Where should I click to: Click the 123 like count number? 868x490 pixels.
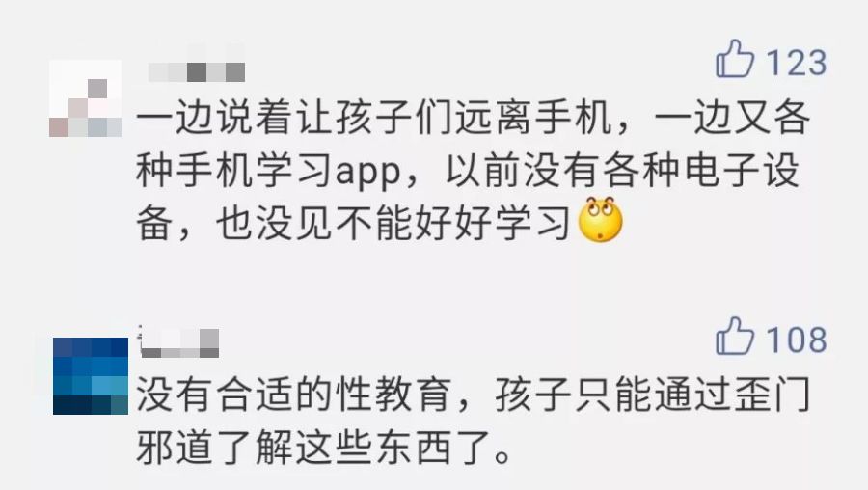point(797,62)
